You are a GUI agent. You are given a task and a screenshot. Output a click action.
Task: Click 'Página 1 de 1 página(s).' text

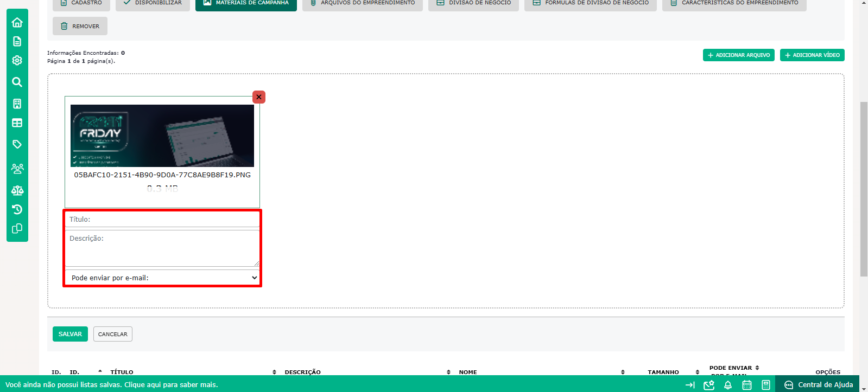81,61
